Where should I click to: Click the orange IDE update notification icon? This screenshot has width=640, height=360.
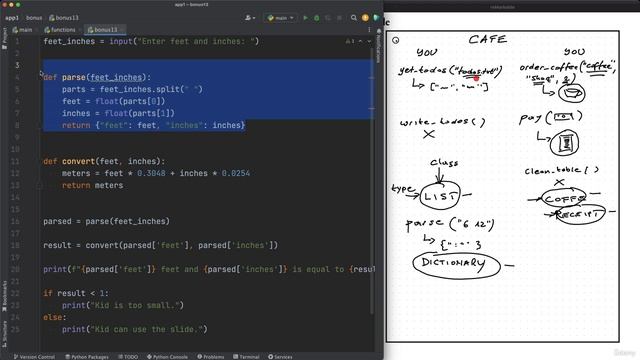click(x=365, y=18)
